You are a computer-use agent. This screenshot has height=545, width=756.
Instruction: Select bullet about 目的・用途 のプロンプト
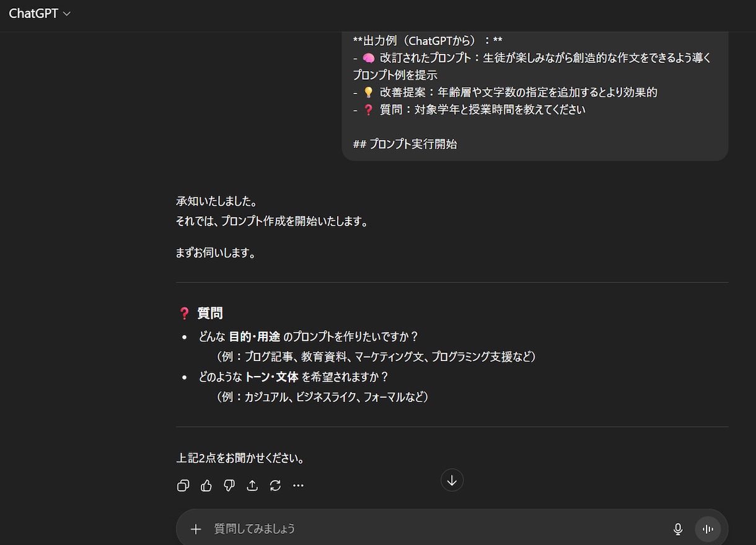[x=309, y=337]
